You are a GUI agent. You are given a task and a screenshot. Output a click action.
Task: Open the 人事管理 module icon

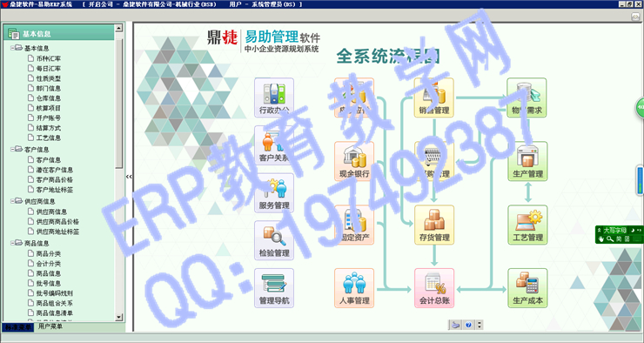click(354, 288)
